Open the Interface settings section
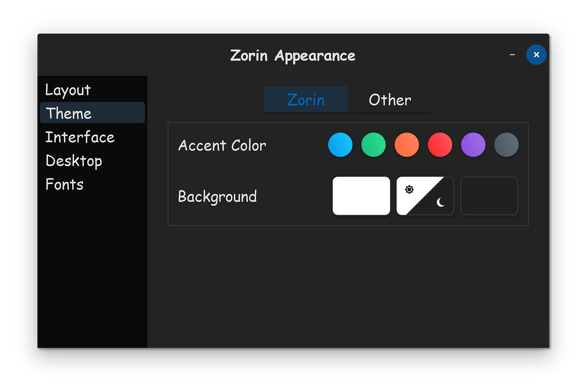Image resolution: width=588 pixels, height=390 pixels. pyautogui.click(x=80, y=137)
